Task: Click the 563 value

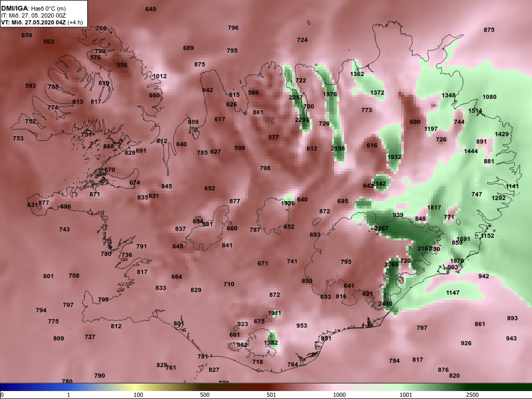Action: [48, 41]
